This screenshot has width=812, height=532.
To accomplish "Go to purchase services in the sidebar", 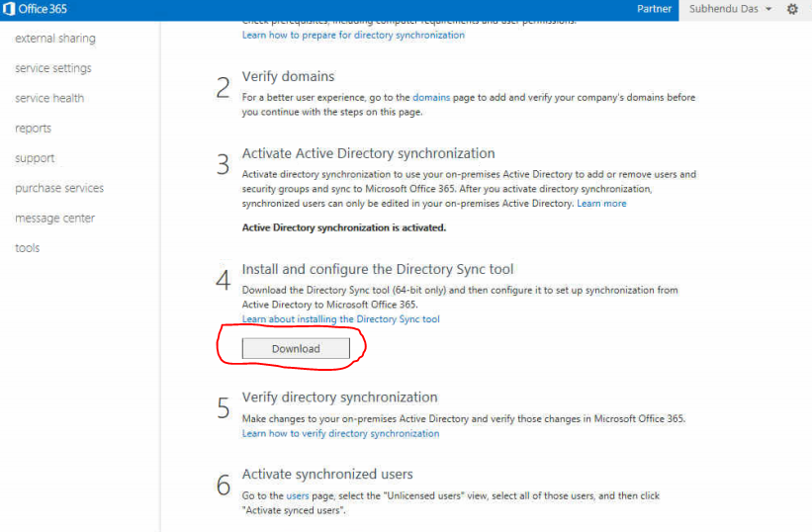I will pyautogui.click(x=59, y=188).
